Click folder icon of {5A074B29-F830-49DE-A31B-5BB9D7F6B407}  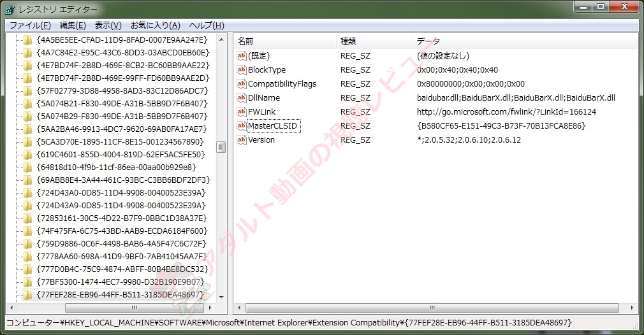pos(27,116)
